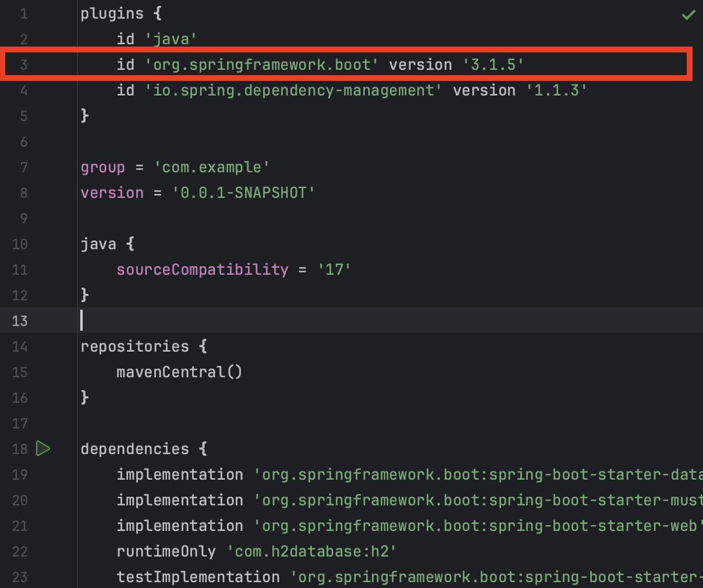
Task: Click the dependencies block keyword
Action: point(134,449)
